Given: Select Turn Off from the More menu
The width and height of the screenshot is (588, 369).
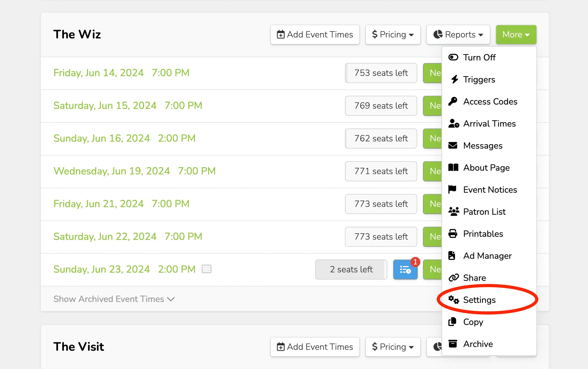Looking at the screenshot, I should (489, 57).
